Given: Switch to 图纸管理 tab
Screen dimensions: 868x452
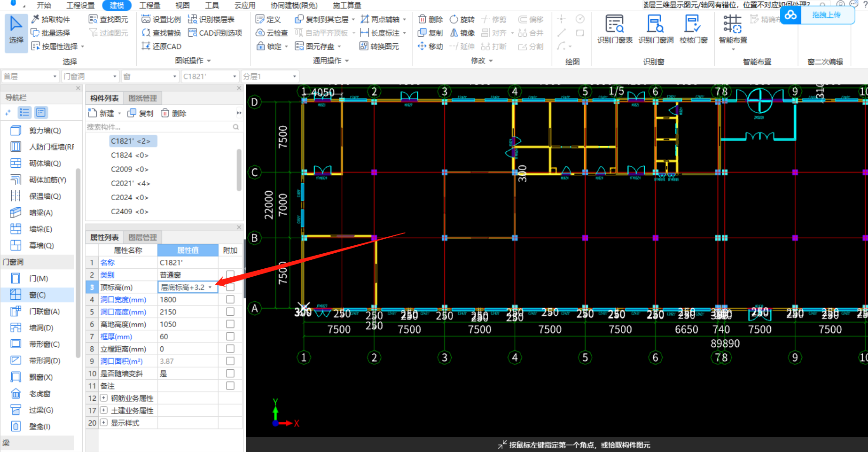Looking at the screenshot, I should [143, 98].
